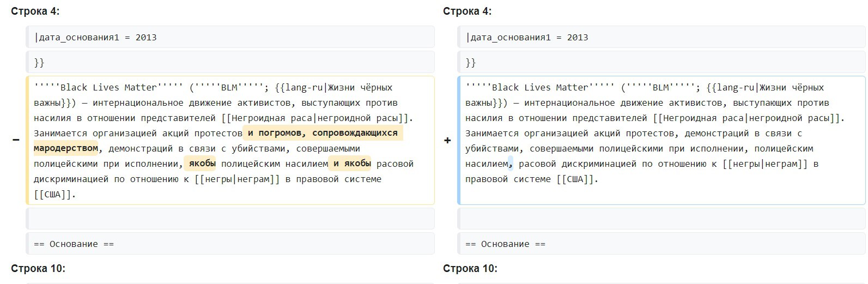Click "[[негры|неграм]]" in added paragraph
The width and height of the screenshot is (868, 284).
765,164
